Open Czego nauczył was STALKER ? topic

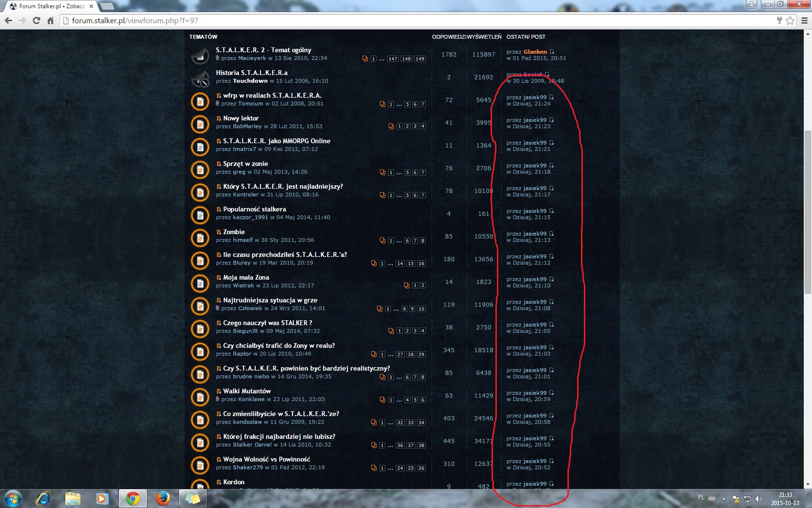(x=267, y=323)
